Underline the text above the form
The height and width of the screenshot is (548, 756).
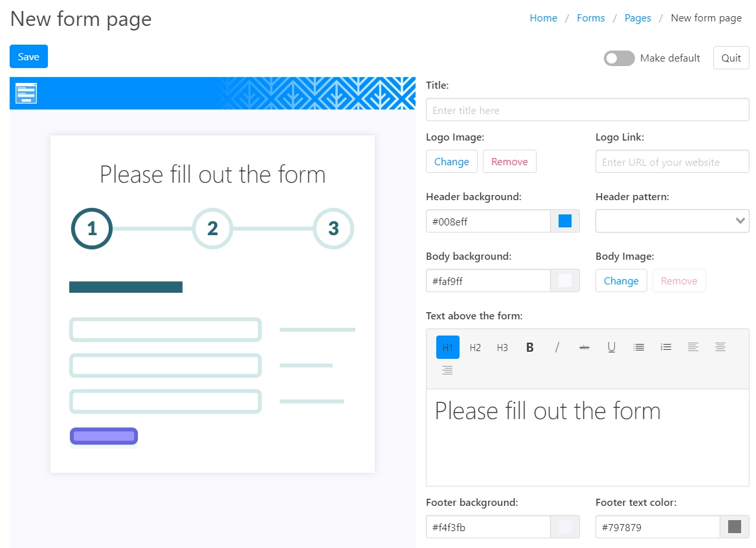tap(611, 347)
